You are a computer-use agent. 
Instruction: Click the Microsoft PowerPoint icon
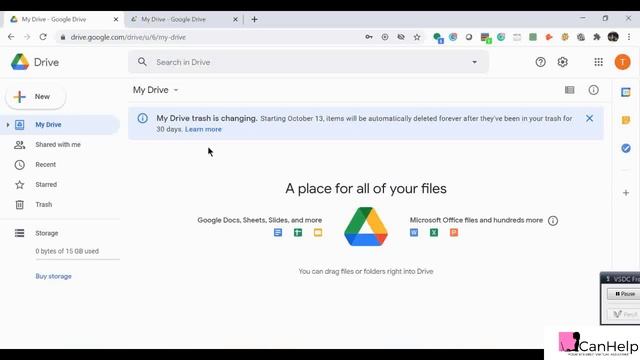(454, 233)
